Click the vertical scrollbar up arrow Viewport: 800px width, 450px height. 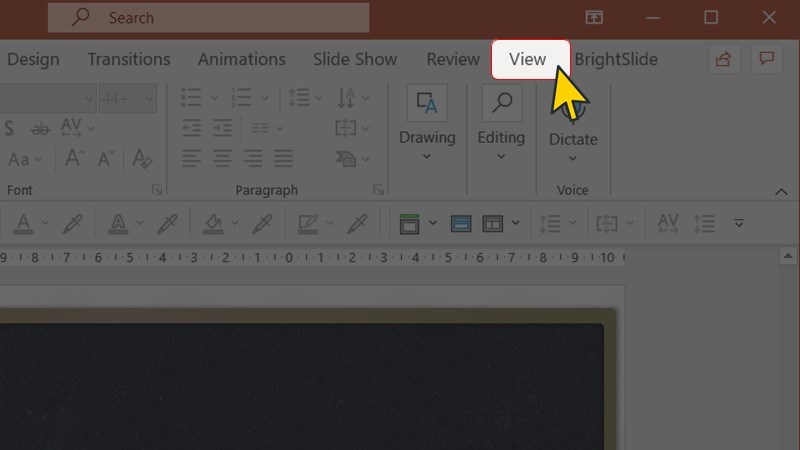(x=788, y=256)
